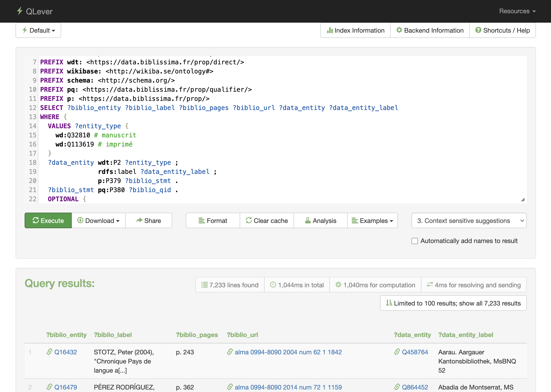Click the link icon beside Q864452
Image resolution: width=551 pixels, height=392 pixels.
point(397,387)
